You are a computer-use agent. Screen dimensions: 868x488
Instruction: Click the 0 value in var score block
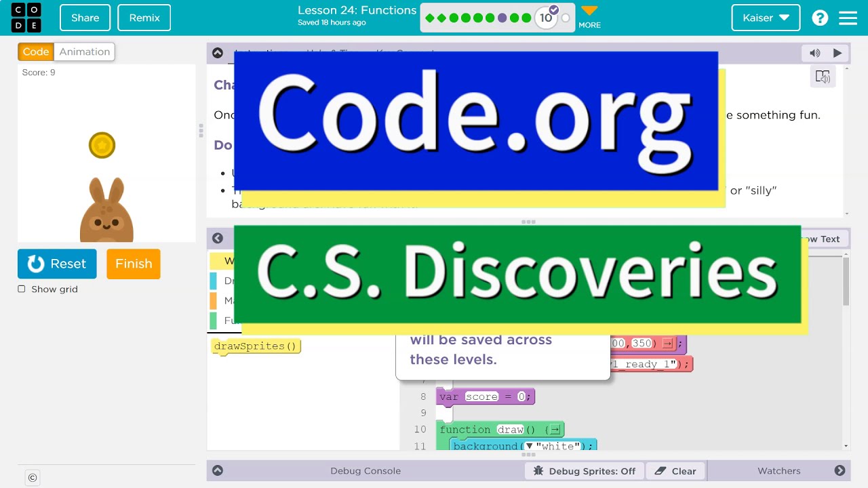click(521, 396)
